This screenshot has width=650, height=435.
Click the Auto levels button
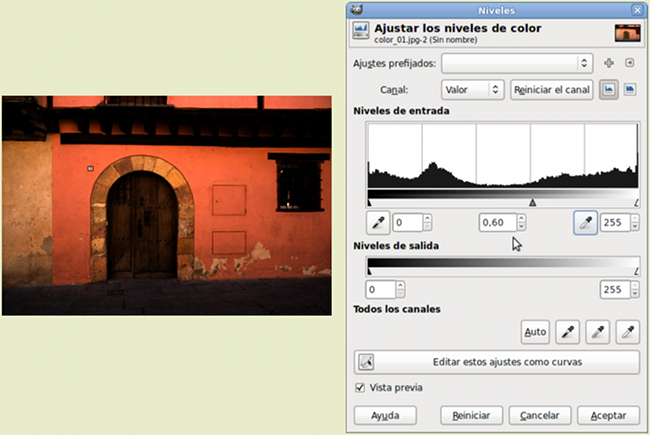coord(535,332)
